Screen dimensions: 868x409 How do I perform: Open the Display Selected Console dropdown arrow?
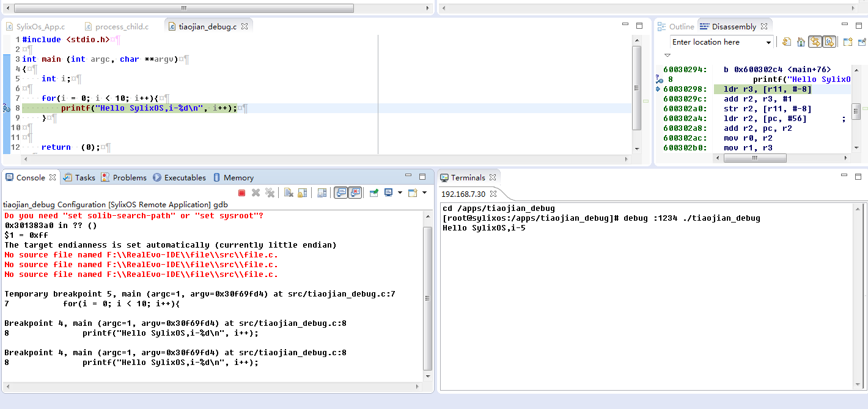pos(400,193)
